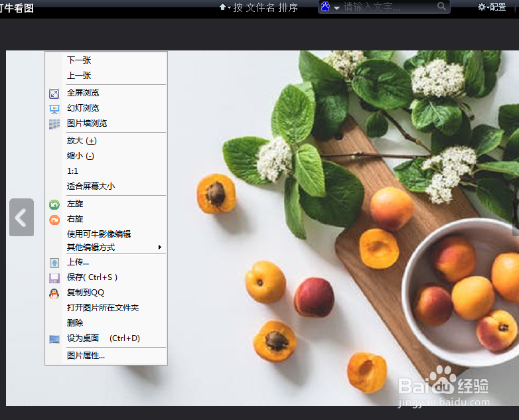This screenshot has width=519, height=420.
Task: Select 下一张 in context menu
Action: pos(106,60)
